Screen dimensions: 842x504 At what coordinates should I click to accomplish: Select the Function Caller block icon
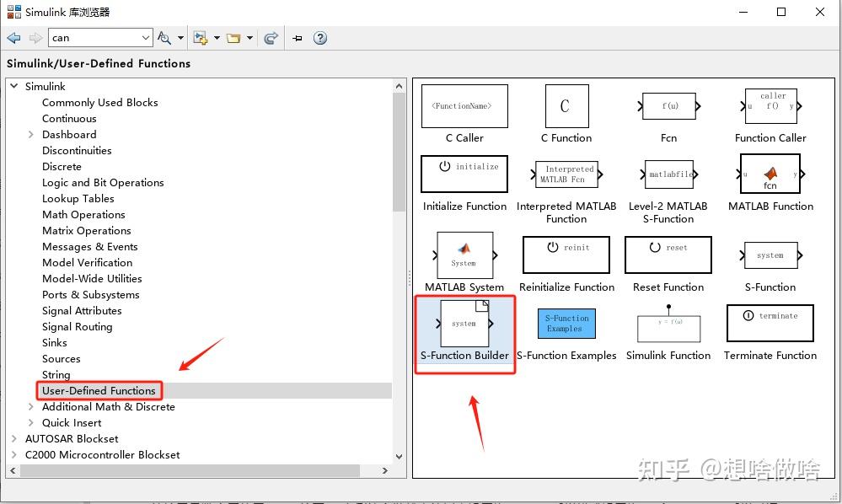[x=770, y=106]
